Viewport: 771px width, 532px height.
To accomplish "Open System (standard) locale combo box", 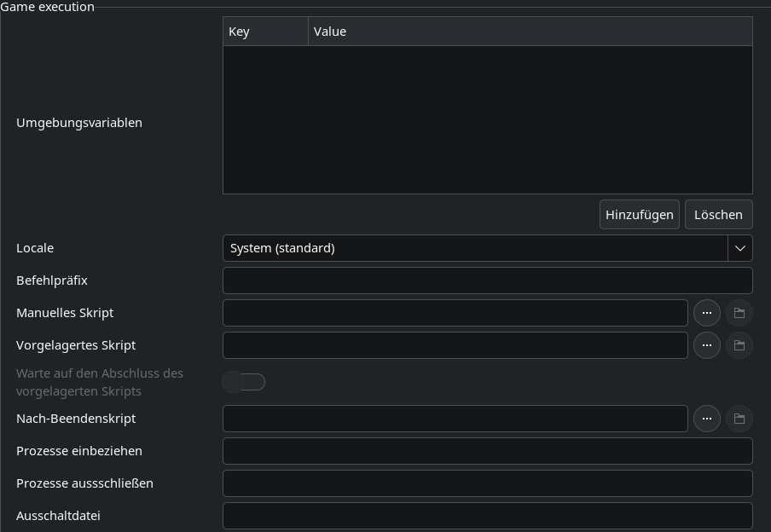I will (487, 248).
